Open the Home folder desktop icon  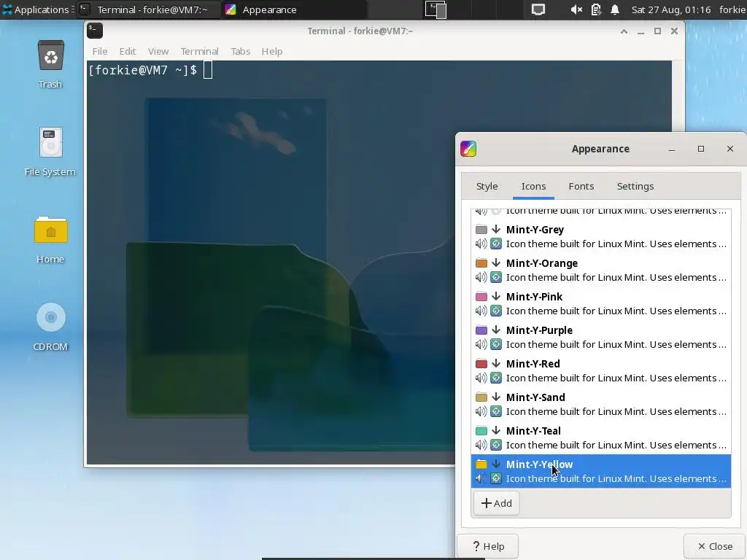pos(50,239)
